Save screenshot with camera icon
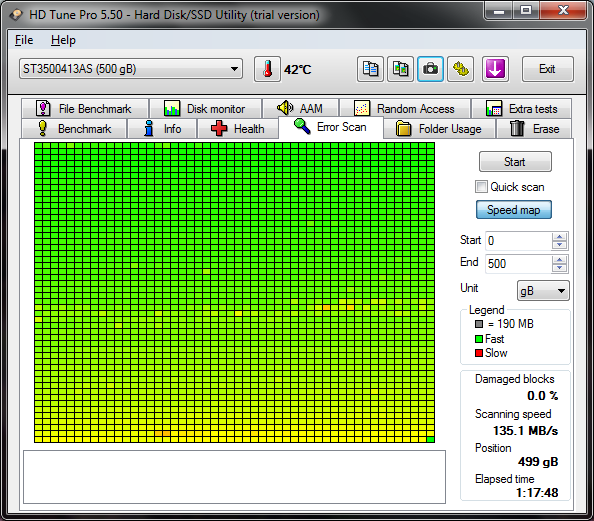 pyautogui.click(x=430, y=69)
